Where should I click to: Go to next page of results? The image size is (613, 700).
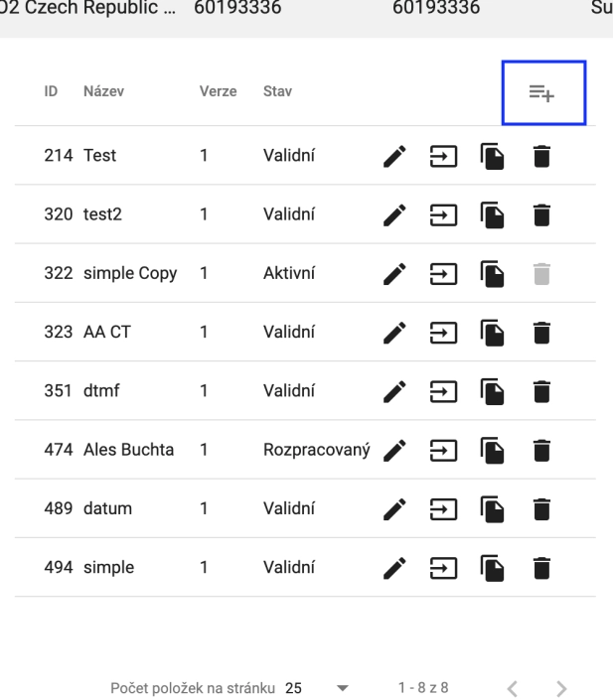pyautogui.click(x=562, y=660)
